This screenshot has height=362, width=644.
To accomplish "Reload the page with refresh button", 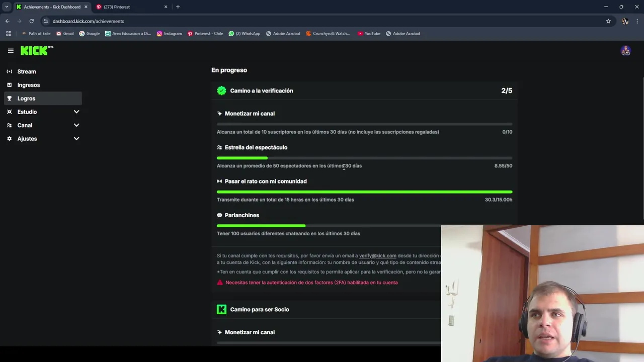I will click(x=31, y=21).
